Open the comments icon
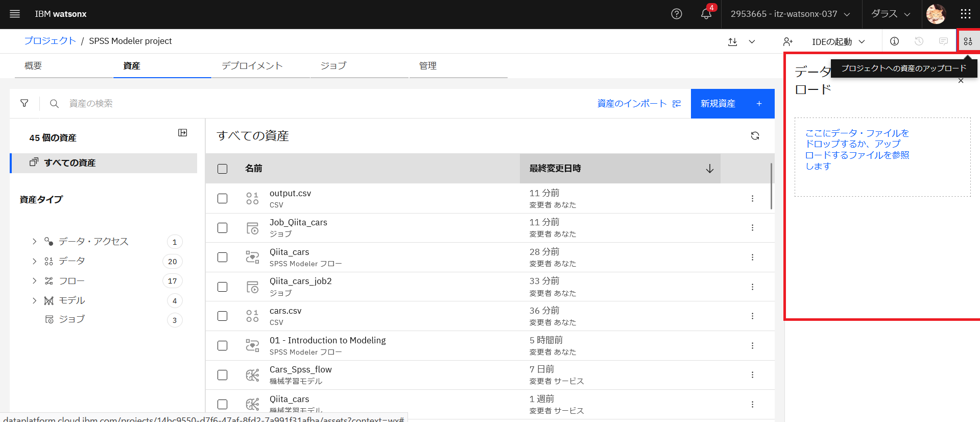This screenshot has height=422, width=980. pos(943,41)
